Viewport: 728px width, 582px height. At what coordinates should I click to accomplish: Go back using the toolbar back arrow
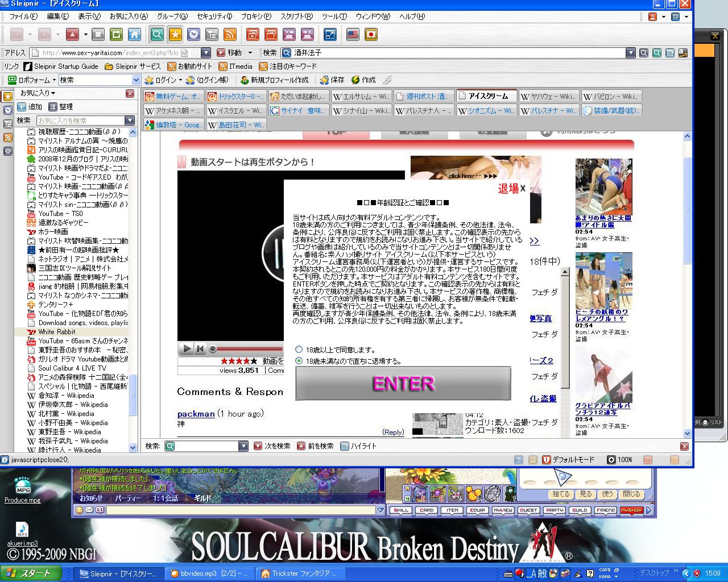[17, 35]
